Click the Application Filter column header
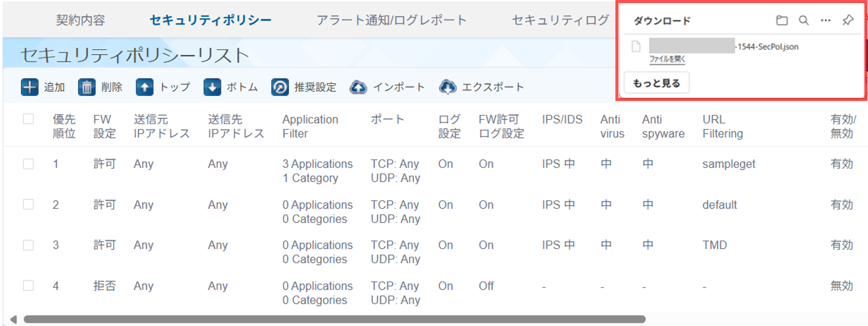Viewport: 868px width, 326px height. click(310, 126)
